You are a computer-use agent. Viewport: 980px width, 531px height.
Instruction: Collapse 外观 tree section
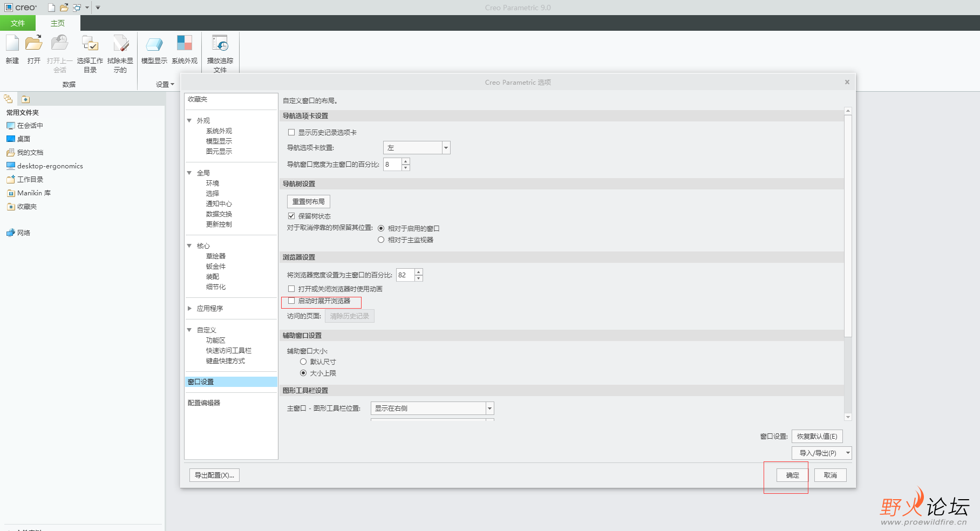[189, 120]
